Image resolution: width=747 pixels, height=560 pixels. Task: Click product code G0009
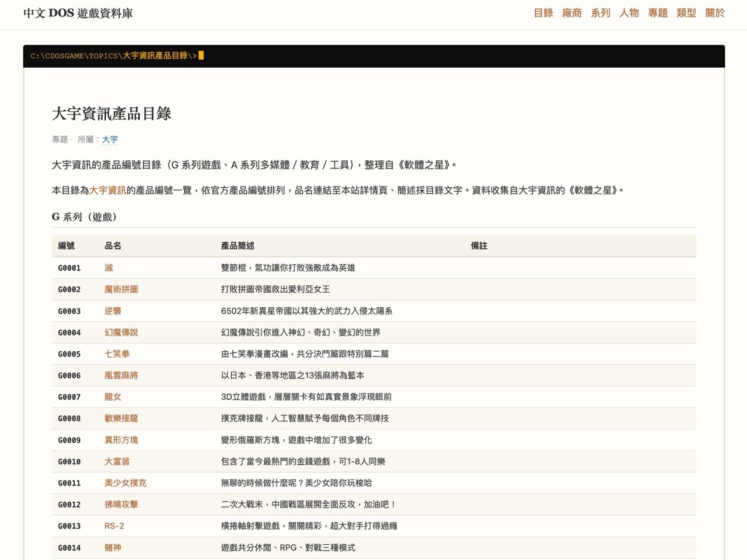[69, 440]
